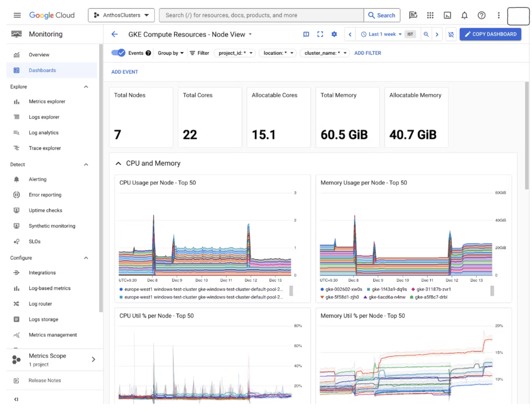Enter full screen mode
The image size is (532, 415).
(320, 34)
